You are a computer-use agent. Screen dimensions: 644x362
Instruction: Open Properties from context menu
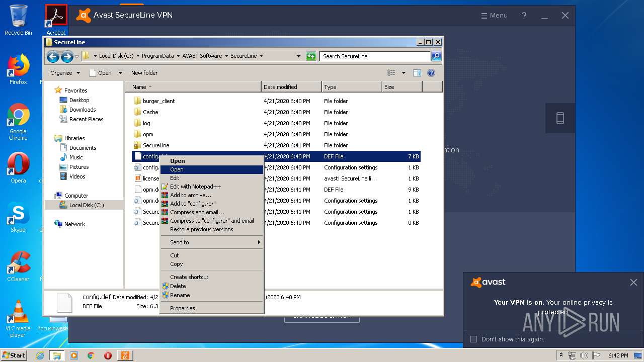[212, 308]
